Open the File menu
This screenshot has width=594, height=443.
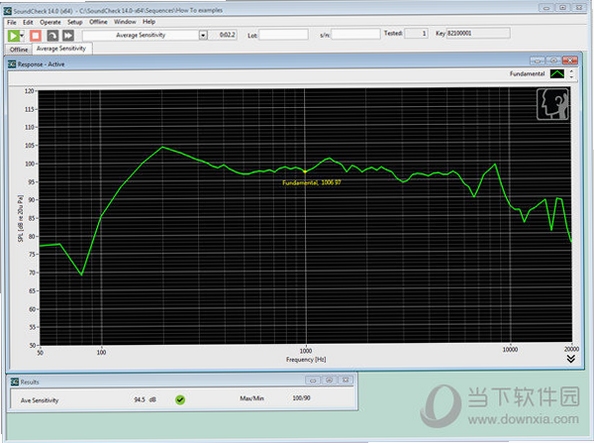pos(12,22)
